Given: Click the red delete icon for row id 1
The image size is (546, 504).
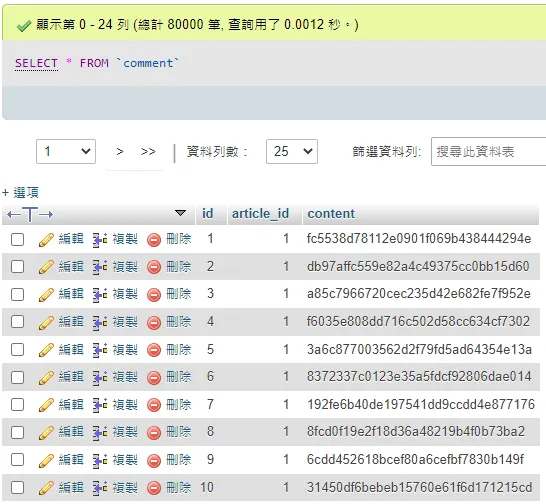Looking at the screenshot, I should click(x=154, y=240).
